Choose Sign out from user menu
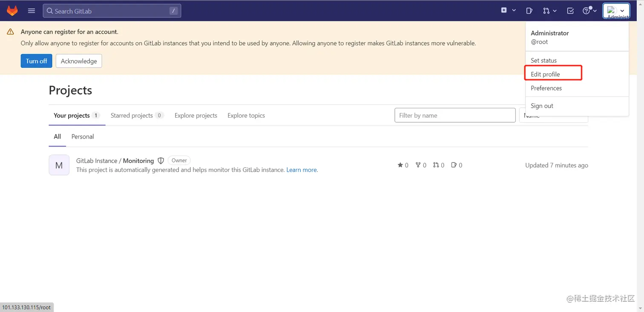644x312 pixels. 577,106
